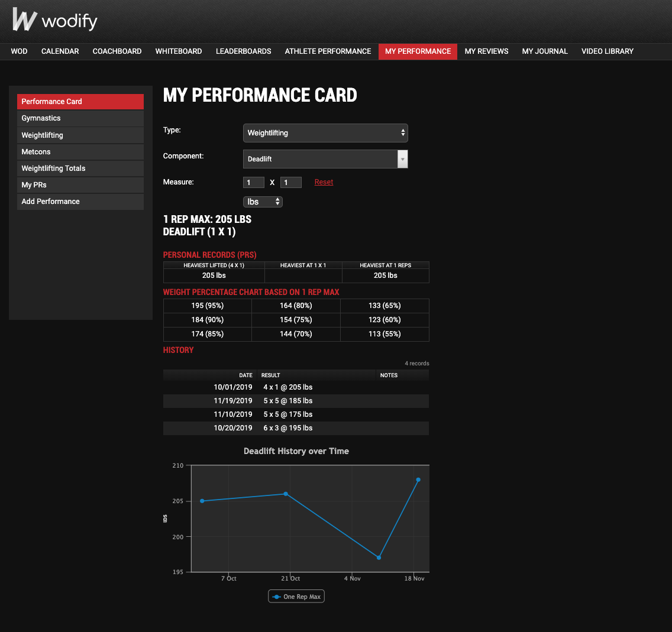Open My Reviews tab
This screenshot has height=632, width=672.
tap(486, 51)
